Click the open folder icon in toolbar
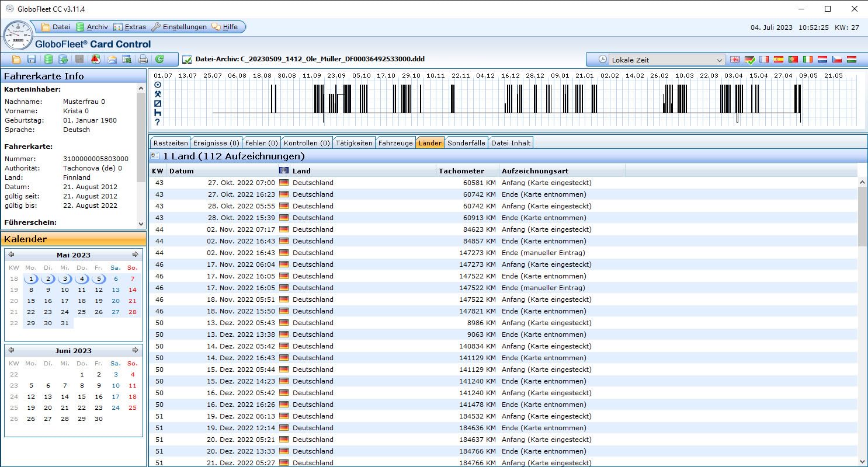The height and width of the screenshot is (467, 868). 16,59
